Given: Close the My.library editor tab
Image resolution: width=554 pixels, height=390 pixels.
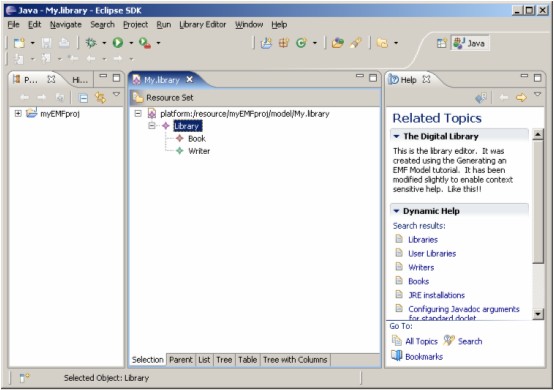Looking at the screenshot, I should [x=189, y=79].
